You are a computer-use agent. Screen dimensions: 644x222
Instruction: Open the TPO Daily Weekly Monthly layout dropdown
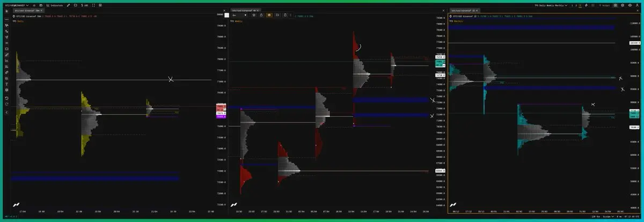[551, 5]
